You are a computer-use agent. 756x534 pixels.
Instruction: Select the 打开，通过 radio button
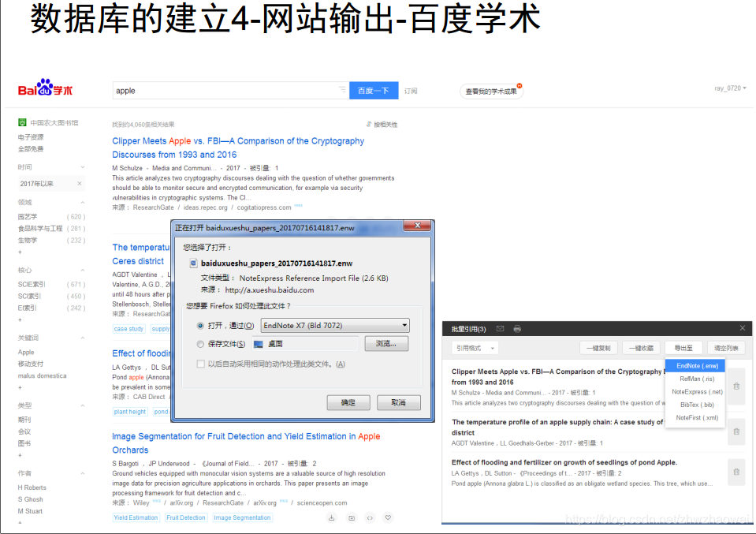(x=200, y=326)
